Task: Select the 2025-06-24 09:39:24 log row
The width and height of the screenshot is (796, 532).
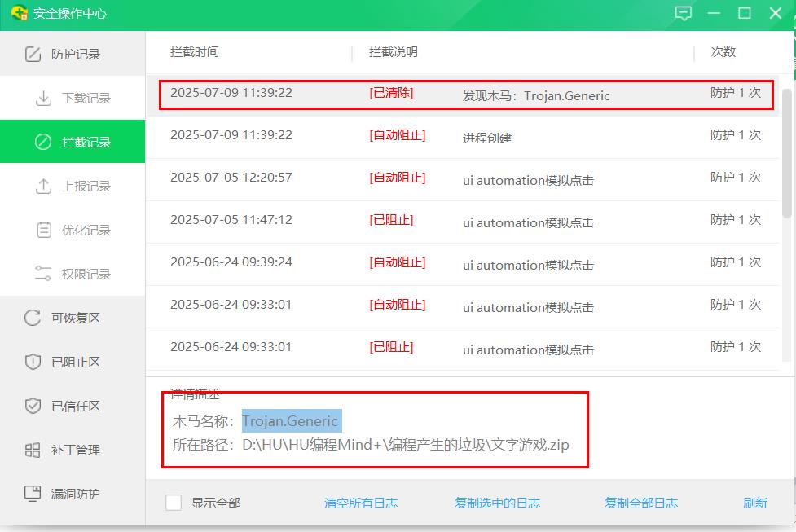Action: [463, 264]
